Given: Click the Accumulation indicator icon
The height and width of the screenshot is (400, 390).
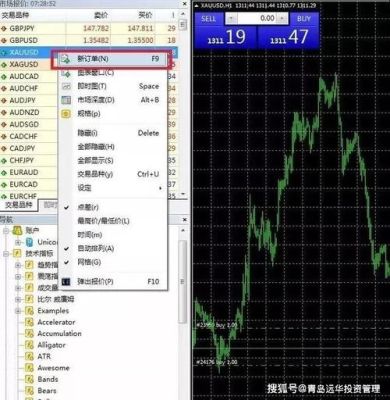Looking at the screenshot, I should coord(30,334).
